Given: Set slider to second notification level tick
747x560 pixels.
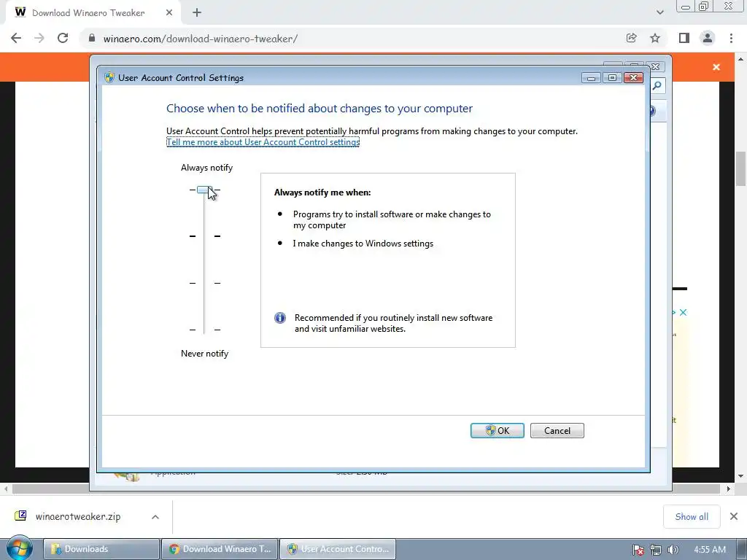Looking at the screenshot, I should [205, 236].
